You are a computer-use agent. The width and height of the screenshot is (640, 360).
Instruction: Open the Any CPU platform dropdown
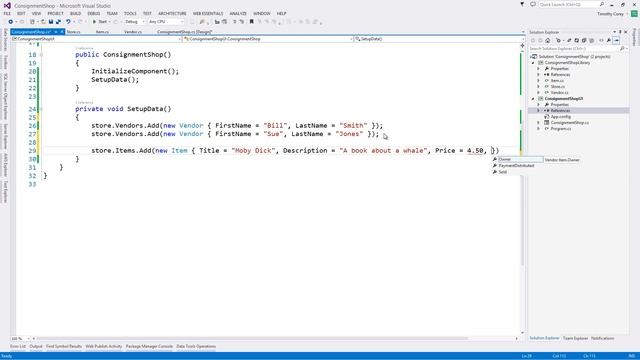click(x=166, y=22)
